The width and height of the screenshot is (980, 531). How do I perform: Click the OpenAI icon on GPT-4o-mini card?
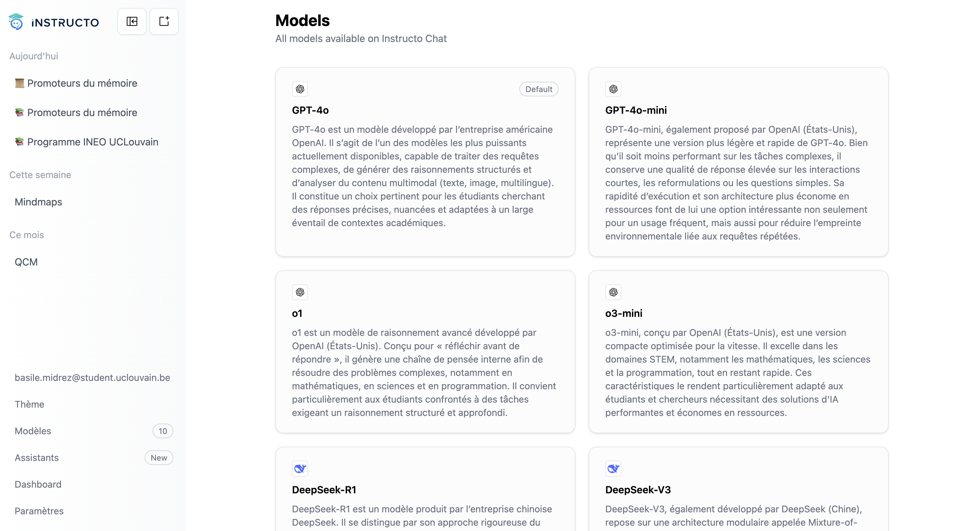(613, 89)
